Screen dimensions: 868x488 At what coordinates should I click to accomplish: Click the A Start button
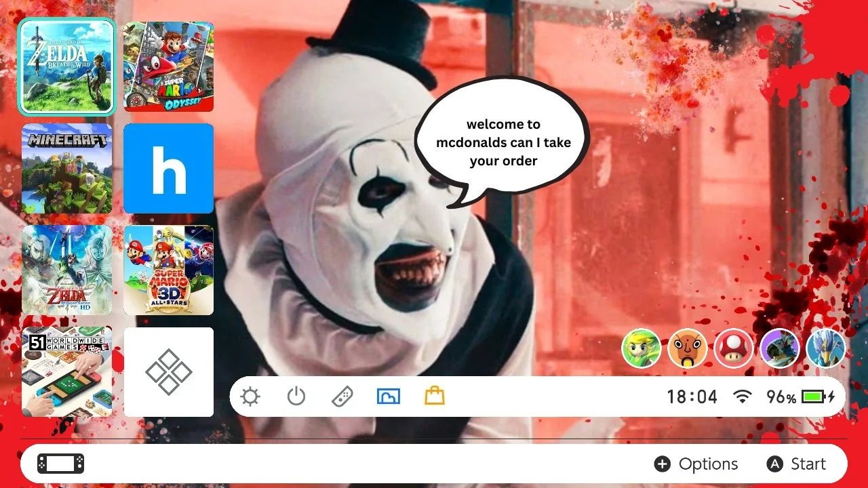[796, 464]
